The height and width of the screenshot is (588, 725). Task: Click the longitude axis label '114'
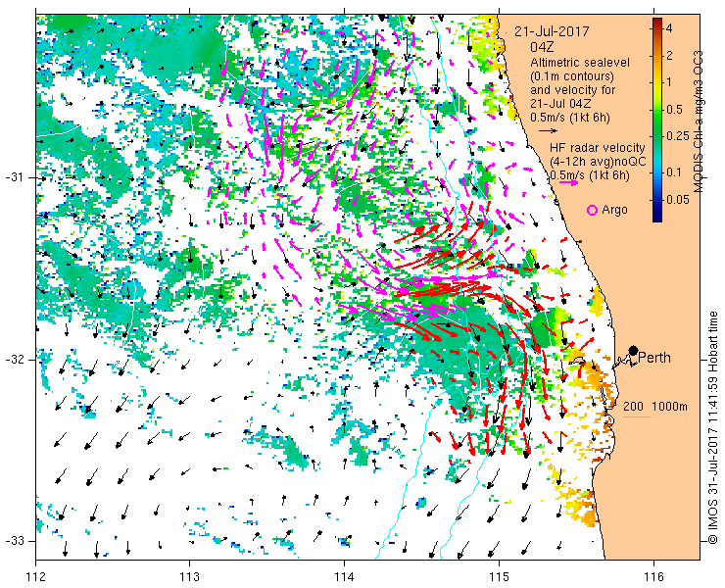345,577
